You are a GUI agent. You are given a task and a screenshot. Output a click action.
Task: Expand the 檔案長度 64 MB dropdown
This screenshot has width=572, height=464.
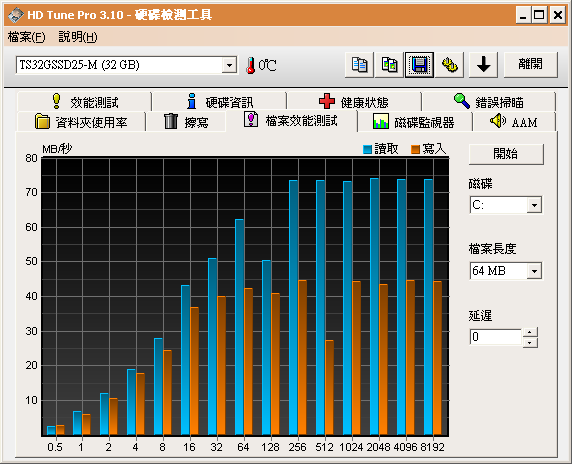534,271
